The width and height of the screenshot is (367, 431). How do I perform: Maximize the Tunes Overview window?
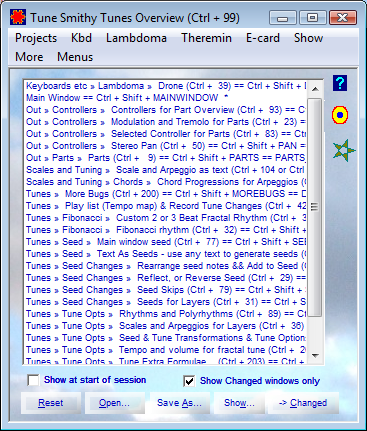tap(313, 17)
